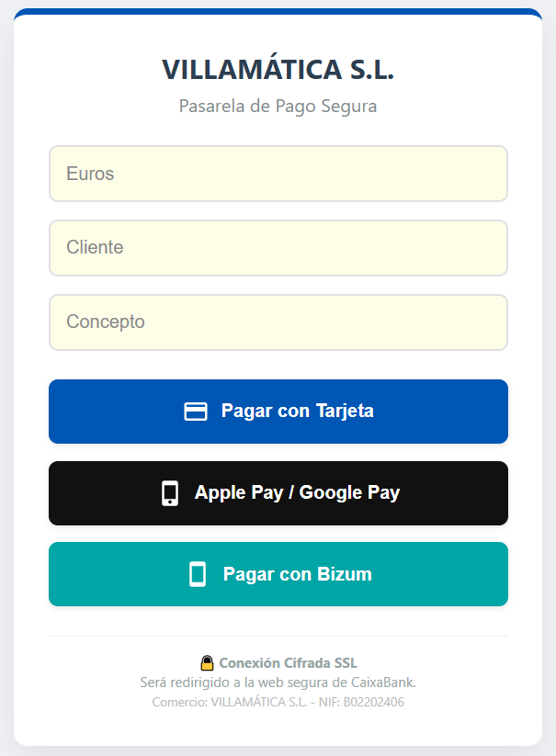Click the Euros amount field

tap(278, 174)
